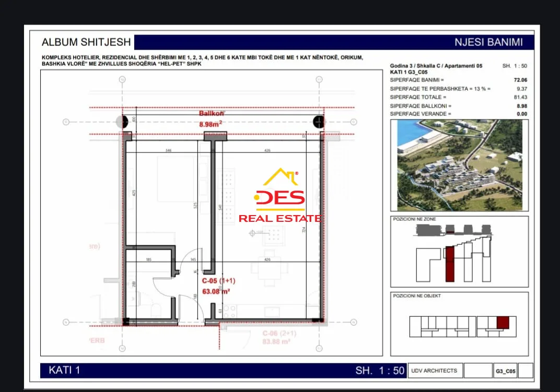Click the "185" dimension on the floor plan

[x=148, y=259]
